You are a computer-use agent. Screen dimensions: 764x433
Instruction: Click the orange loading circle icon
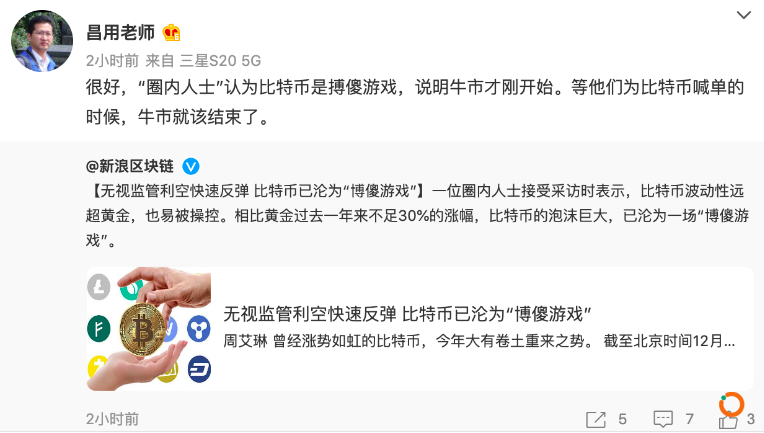tap(731, 404)
